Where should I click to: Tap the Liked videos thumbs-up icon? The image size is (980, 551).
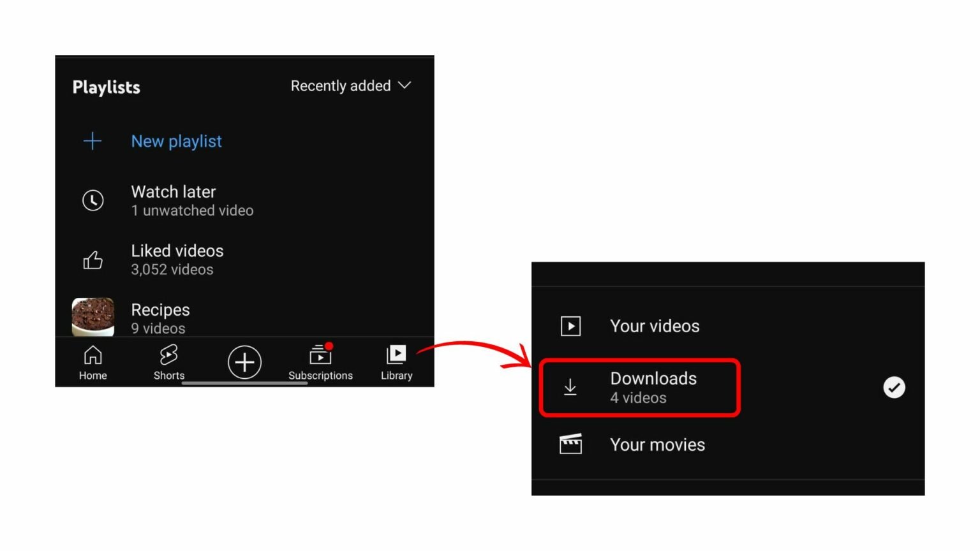point(93,259)
